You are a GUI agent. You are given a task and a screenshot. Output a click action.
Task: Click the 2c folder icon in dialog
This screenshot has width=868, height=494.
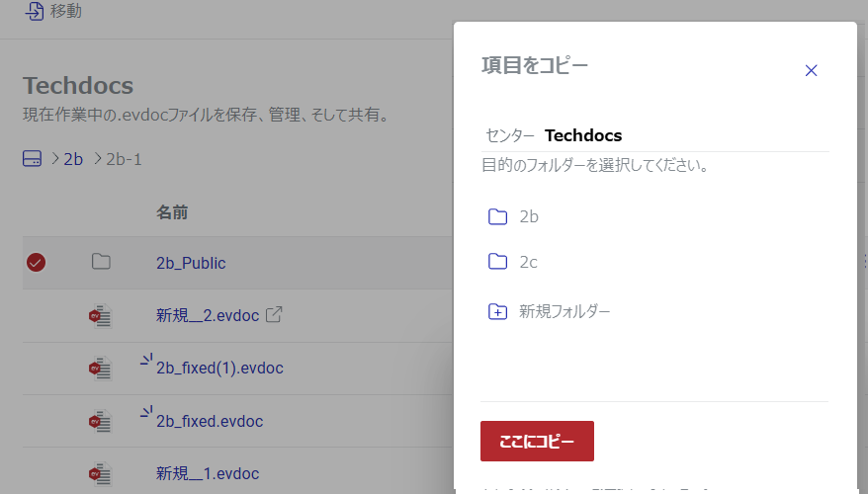click(497, 261)
